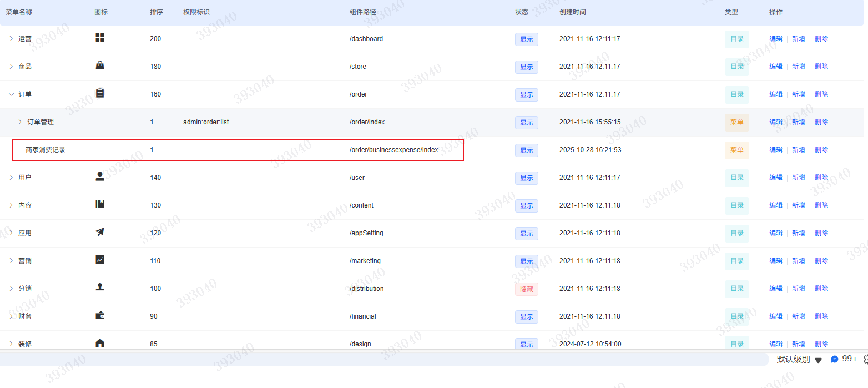Click the 菜单 type tag for 订单管理

736,122
